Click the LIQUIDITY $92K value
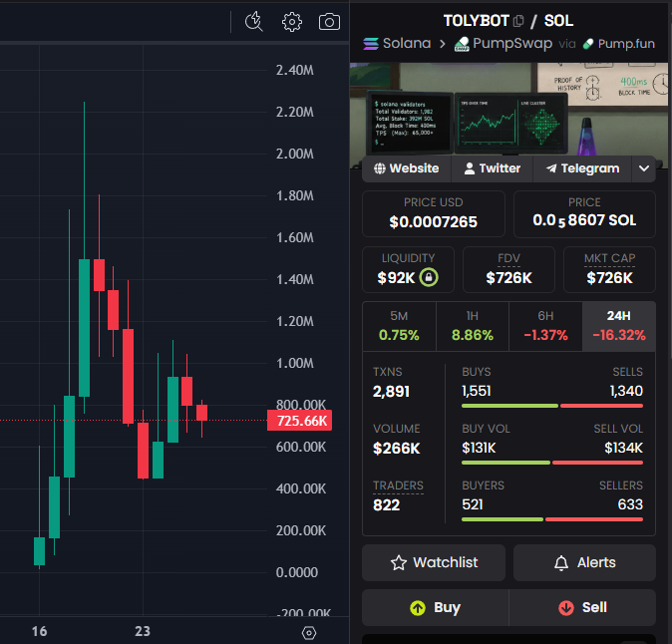Screen dimensions: 672x644 396,278
